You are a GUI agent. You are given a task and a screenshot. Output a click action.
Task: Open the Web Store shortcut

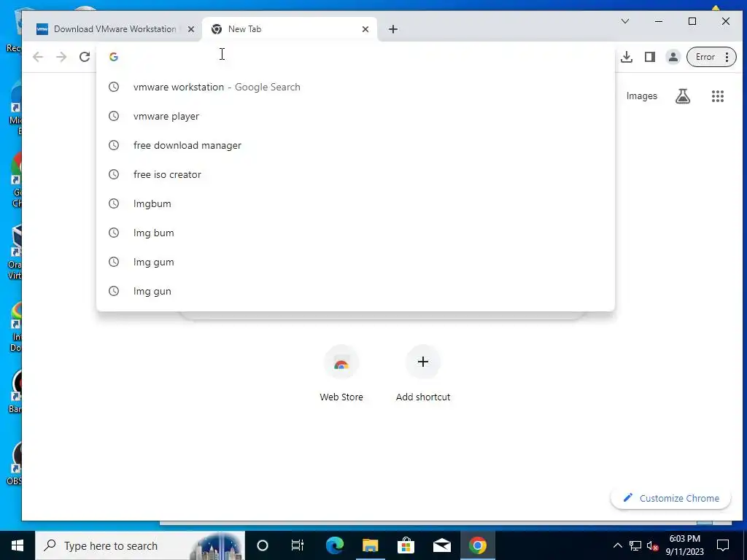[x=341, y=374]
